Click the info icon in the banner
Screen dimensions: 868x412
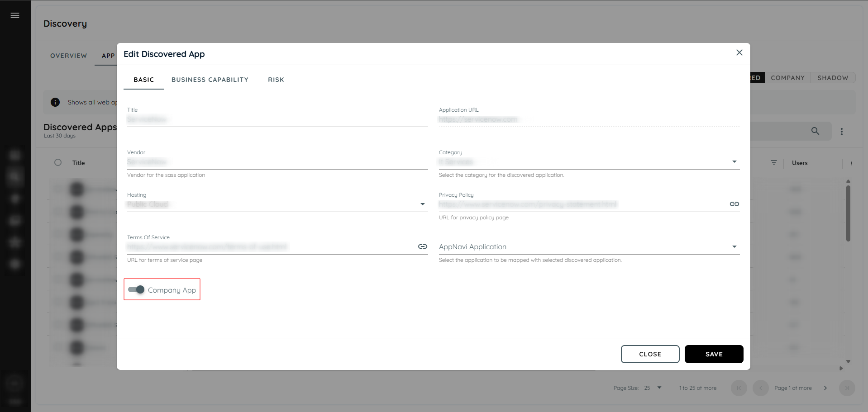coord(55,102)
